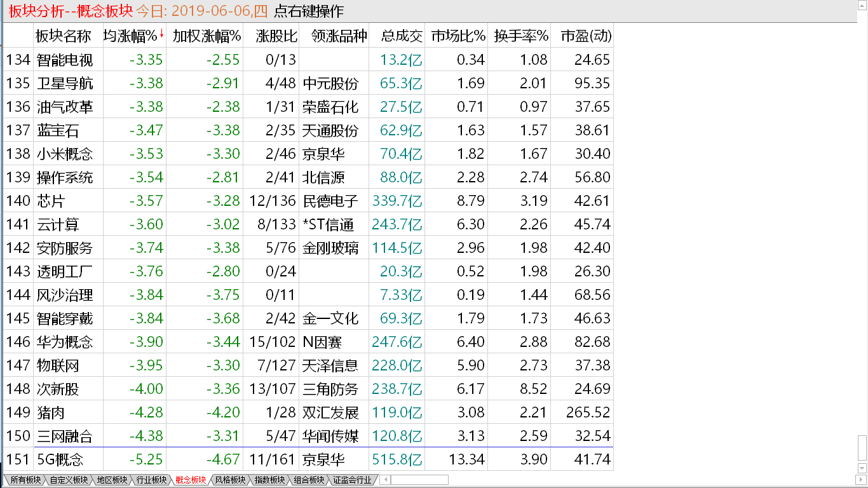Click leading stock 中元股份
The width and height of the screenshot is (868, 488).
tap(330, 83)
